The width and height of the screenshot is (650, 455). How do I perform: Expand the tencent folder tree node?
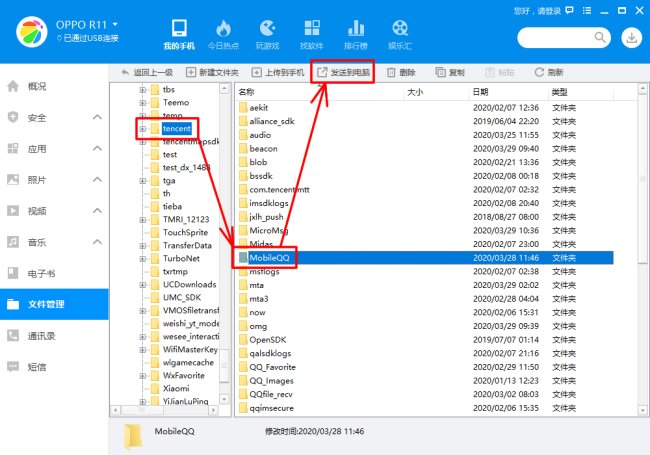(x=143, y=129)
